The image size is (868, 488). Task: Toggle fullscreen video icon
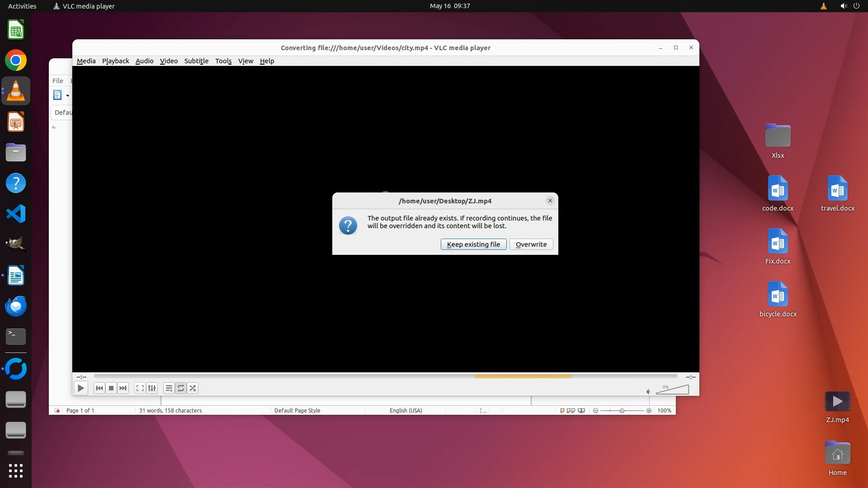[x=140, y=388]
